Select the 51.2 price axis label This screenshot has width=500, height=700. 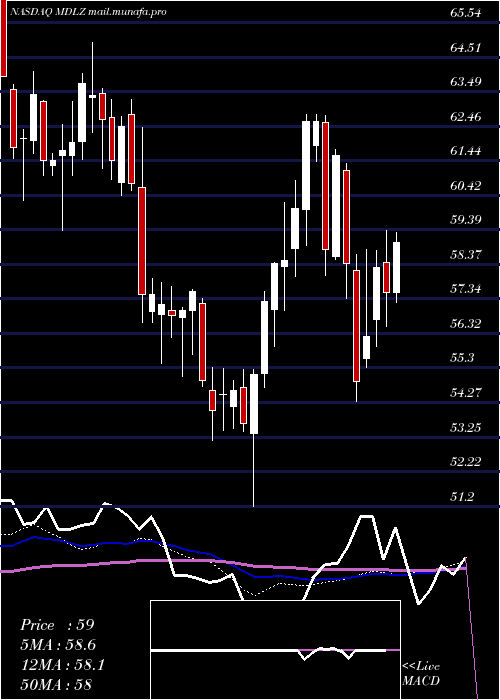click(x=462, y=497)
